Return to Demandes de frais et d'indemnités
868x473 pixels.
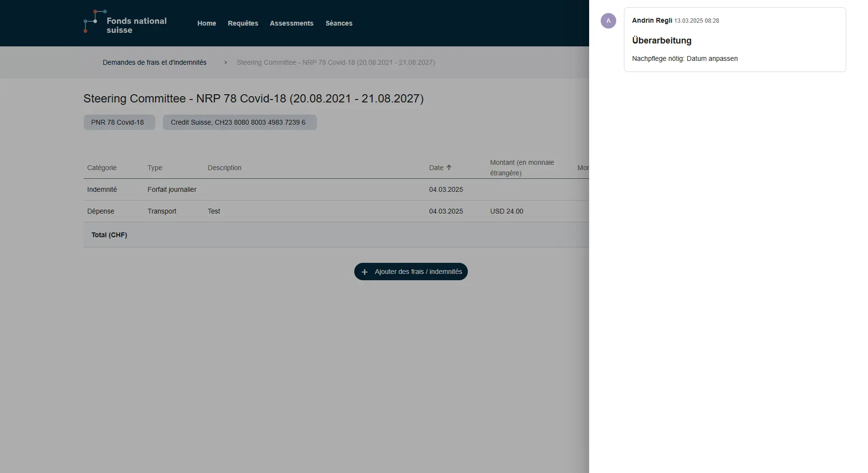[154, 62]
